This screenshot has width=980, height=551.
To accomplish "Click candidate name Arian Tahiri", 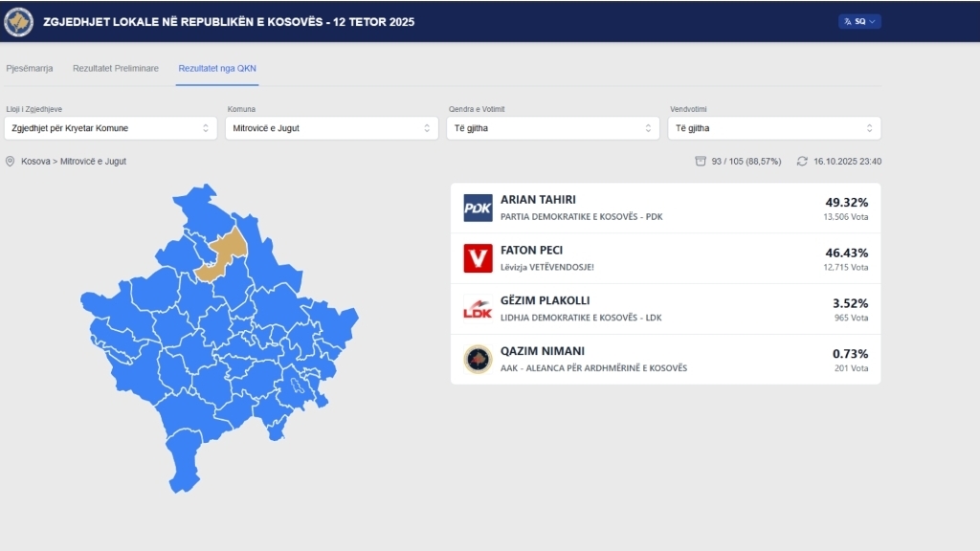I will click(x=538, y=200).
